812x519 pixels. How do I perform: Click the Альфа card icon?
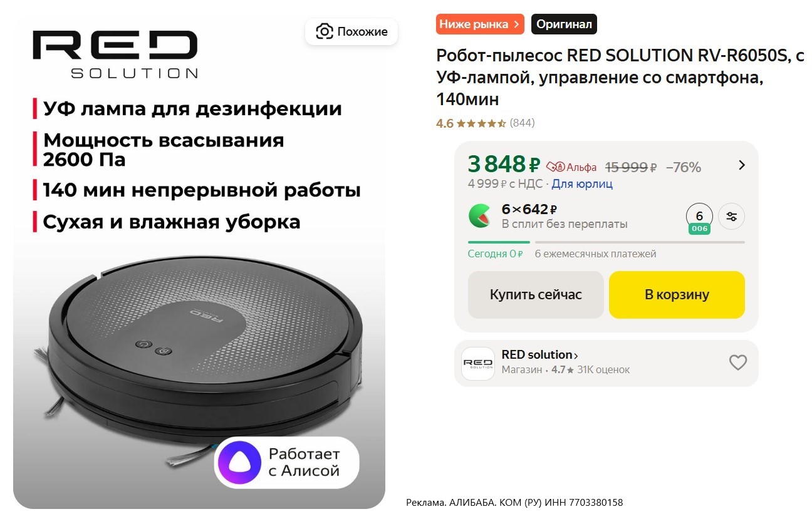(x=555, y=167)
